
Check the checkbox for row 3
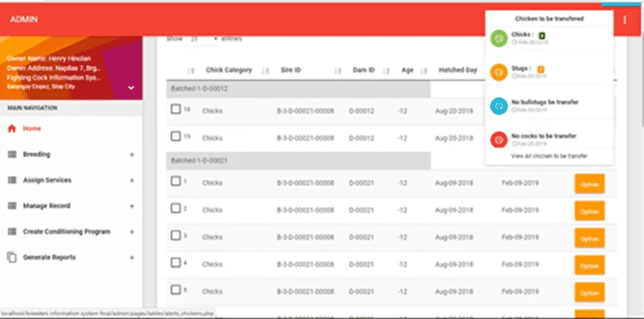tap(175, 235)
